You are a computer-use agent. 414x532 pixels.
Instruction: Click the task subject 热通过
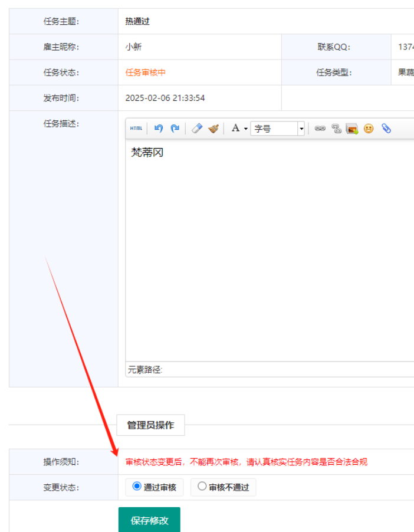tap(137, 21)
